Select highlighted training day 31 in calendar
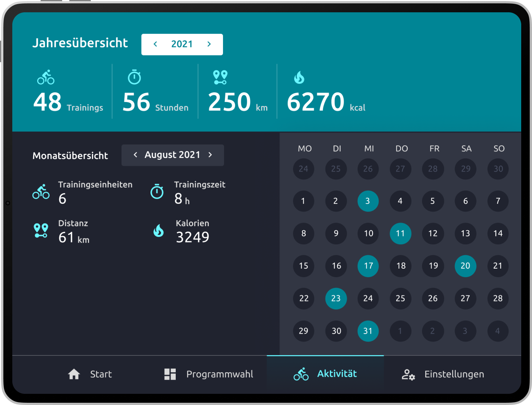This screenshot has width=532, height=405. [x=368, y=331]
